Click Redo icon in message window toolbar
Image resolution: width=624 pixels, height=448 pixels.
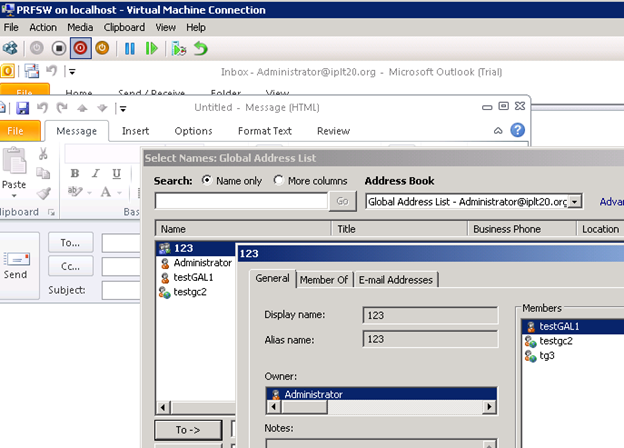coord(62,108)
